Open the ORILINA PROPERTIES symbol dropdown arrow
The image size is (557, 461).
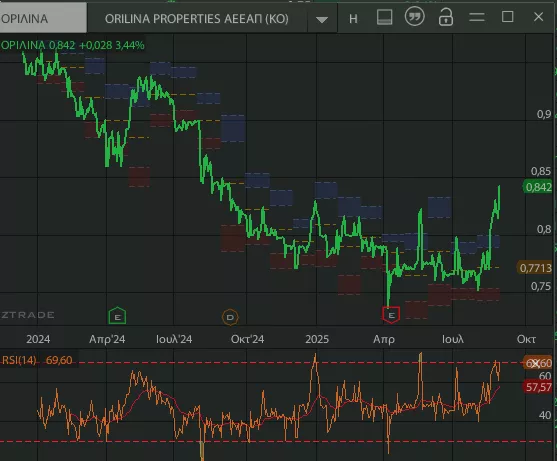[322, 19]
